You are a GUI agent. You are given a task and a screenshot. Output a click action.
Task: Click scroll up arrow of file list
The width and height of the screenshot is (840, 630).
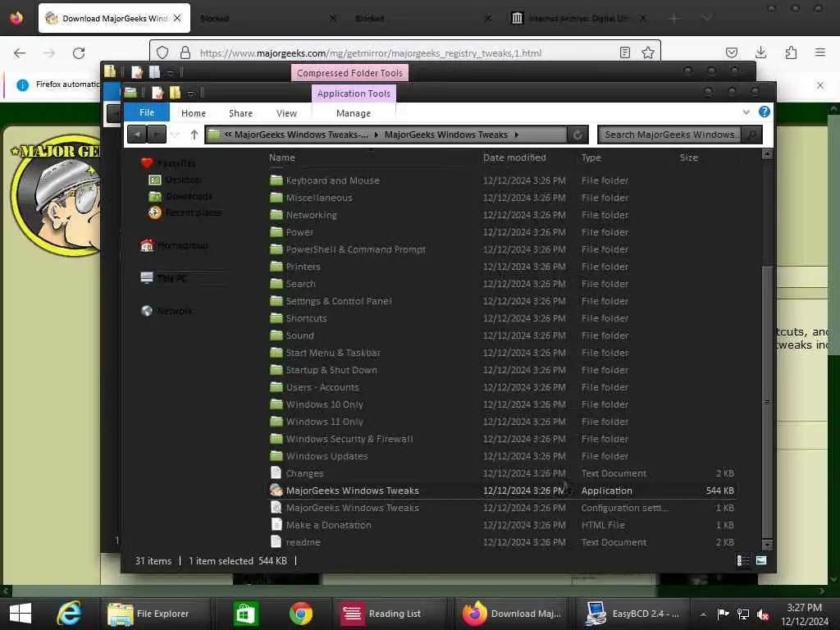(767, 154)
